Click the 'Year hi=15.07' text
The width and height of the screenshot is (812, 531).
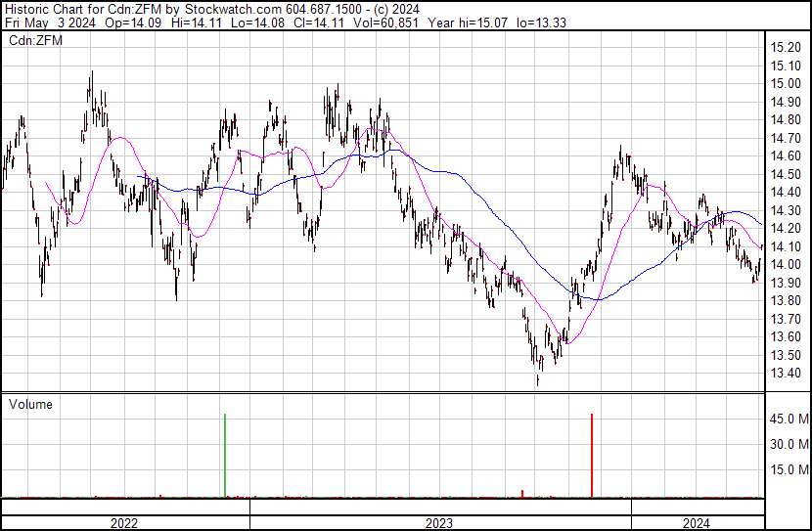[468, 22]
